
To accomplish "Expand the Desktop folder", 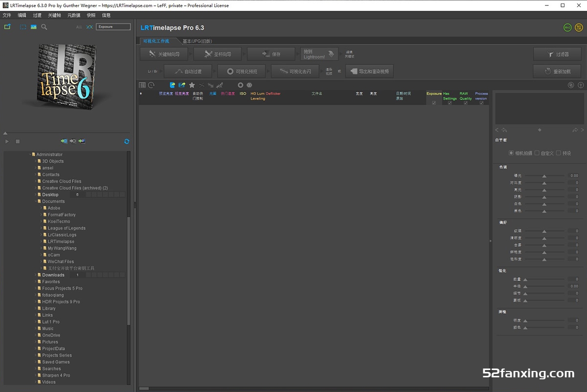I will click(35, 195).
